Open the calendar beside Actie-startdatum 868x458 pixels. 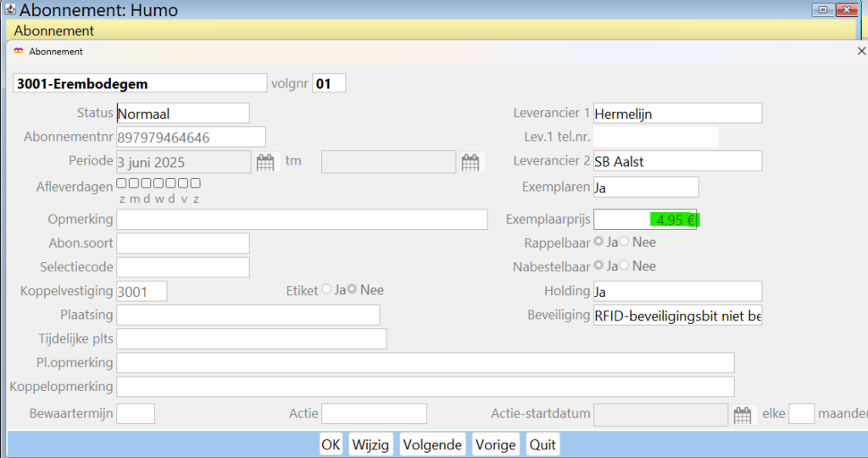point(743,415)
